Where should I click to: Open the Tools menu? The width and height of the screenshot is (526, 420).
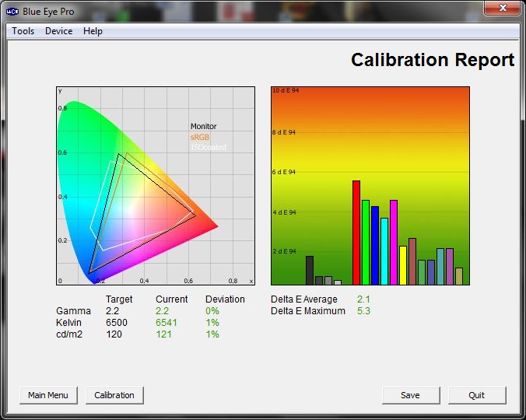(x=23, y=31)
